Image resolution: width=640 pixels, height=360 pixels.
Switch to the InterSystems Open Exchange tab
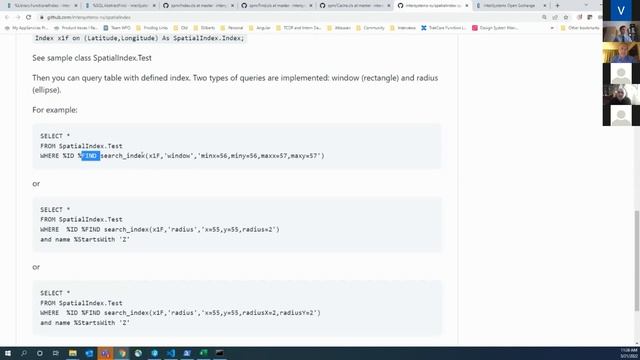(509, 6)
